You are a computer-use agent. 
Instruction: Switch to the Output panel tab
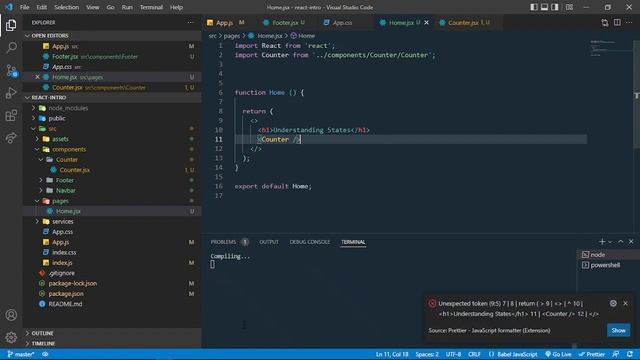[x=269, y=242]
